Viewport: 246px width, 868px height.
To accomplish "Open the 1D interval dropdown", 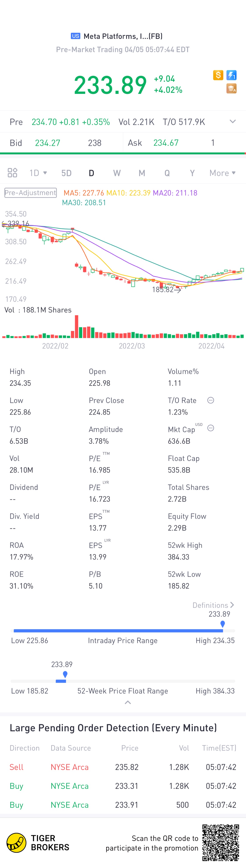I will pos(38,173).
